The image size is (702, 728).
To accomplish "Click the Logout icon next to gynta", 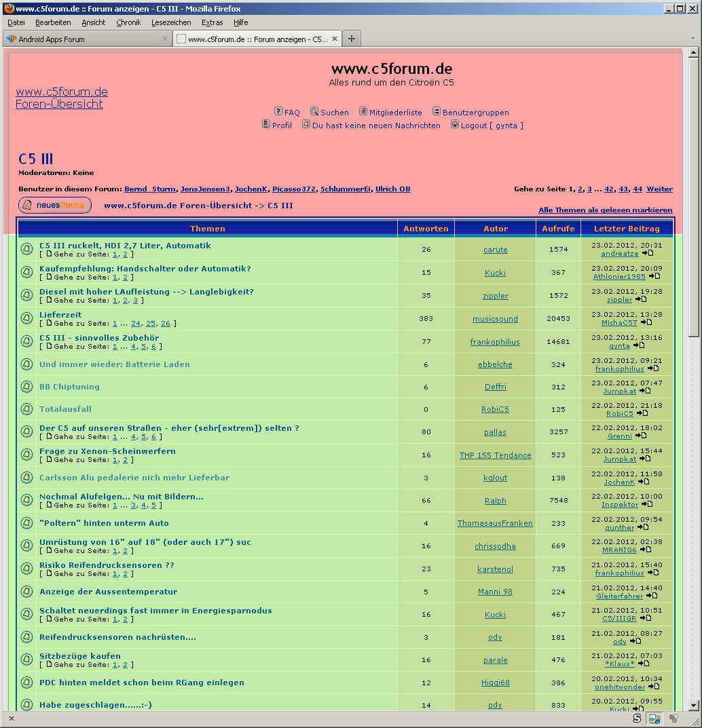I will click(455, 124).
